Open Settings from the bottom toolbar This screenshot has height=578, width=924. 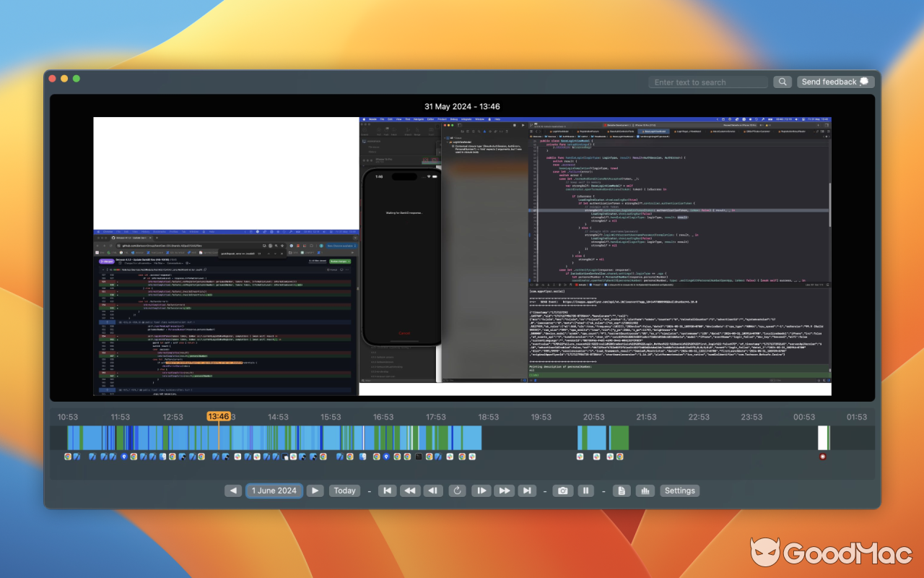pos(679,491)
